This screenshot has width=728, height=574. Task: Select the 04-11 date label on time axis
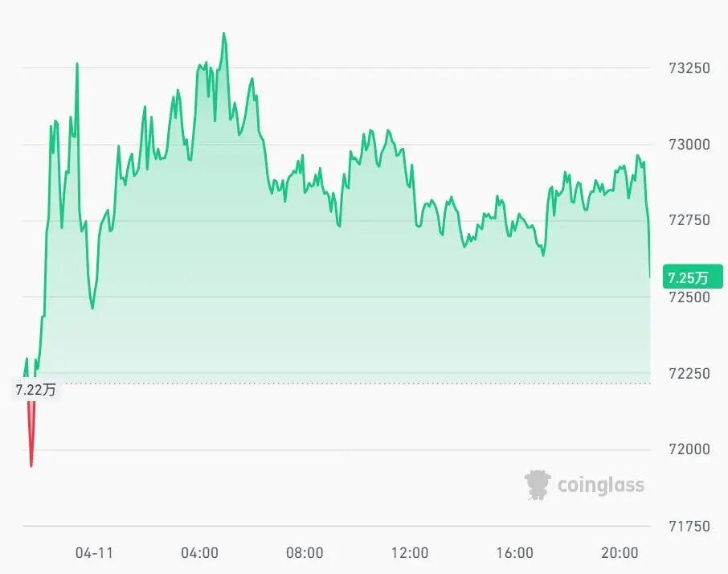94,552
